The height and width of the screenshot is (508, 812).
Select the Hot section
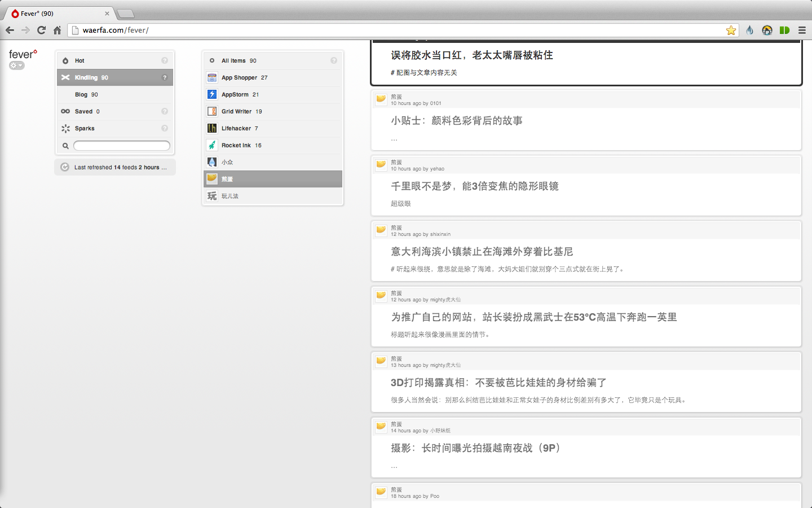point(115,60)
